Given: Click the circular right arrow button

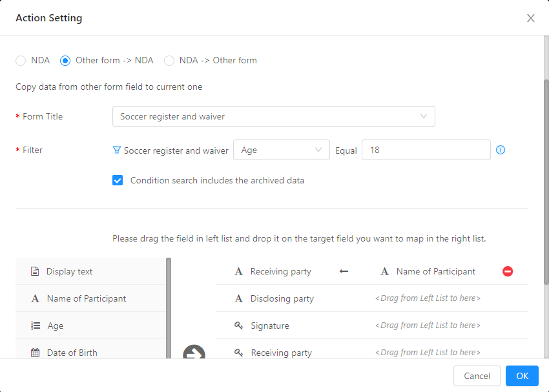Looking at the screenshot, I should [194, 352].
